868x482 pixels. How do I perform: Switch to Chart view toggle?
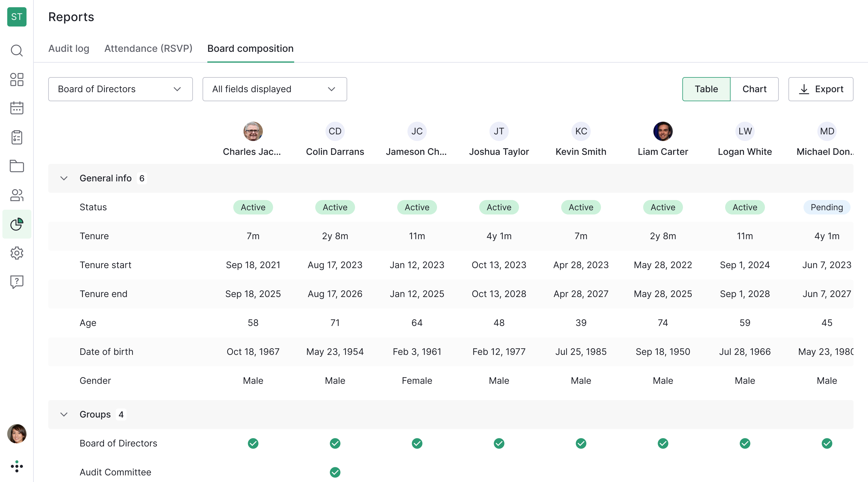(x=754, y=89)
